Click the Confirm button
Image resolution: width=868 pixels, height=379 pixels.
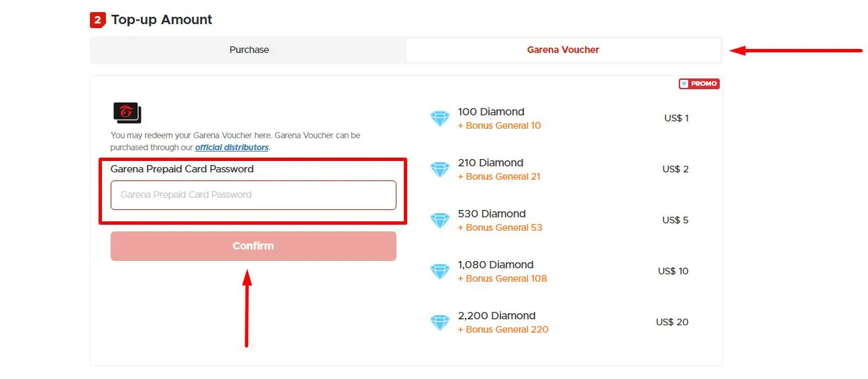tap(254, 246)
